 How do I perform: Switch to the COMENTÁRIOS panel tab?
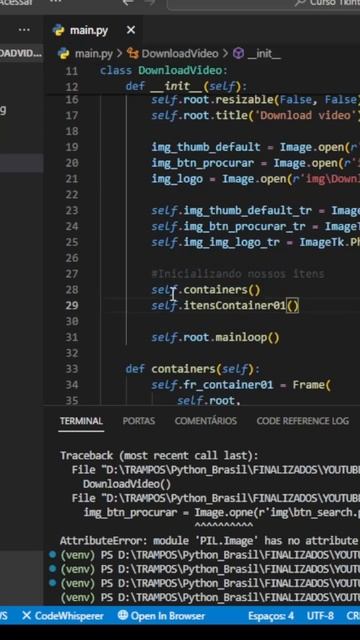point(206,421)
